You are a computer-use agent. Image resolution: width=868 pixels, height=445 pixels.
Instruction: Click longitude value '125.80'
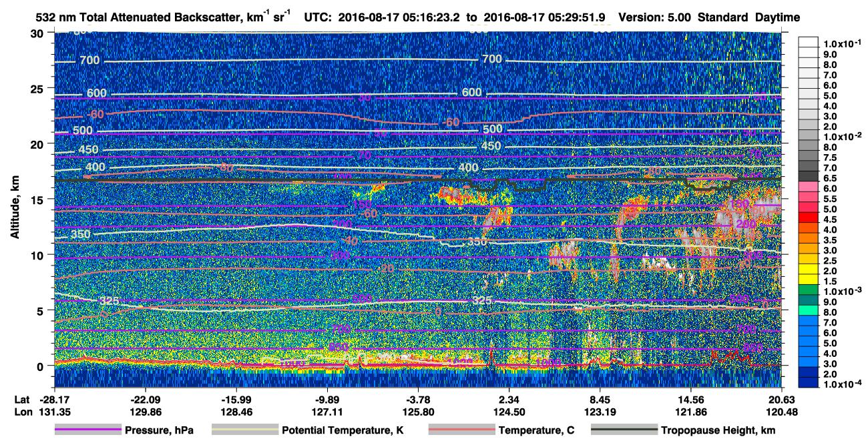click(418, 412)
